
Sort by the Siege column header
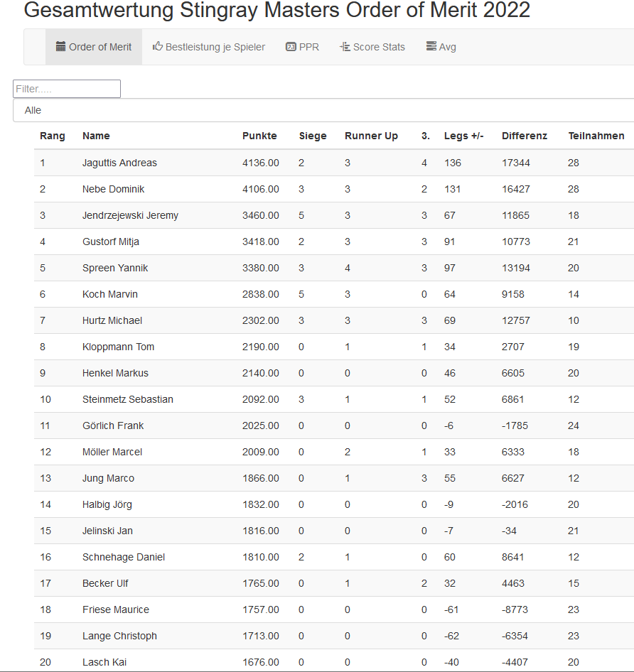(x=313, y=136)
